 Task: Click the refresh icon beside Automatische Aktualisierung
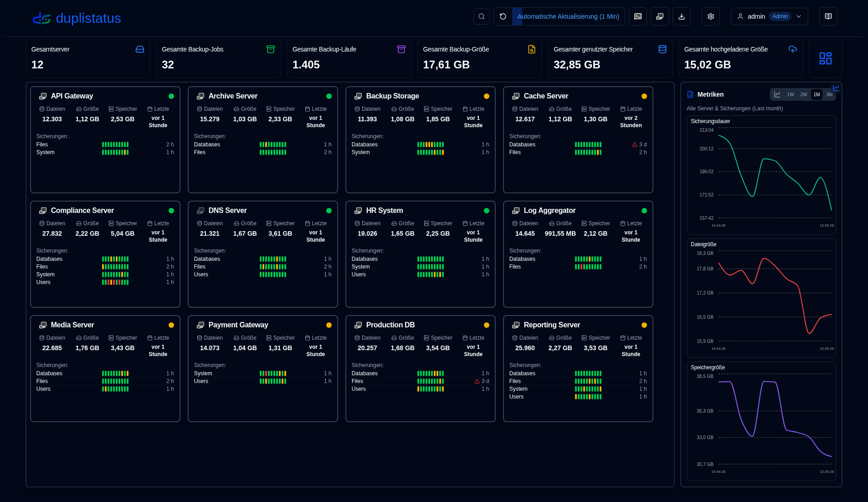click(x=503, y=16)
